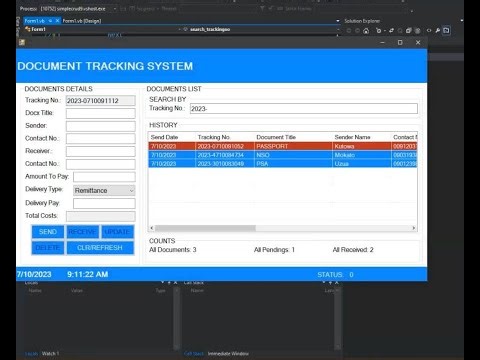
Task: Click the RECEIVE button
Action: (83, 232)
